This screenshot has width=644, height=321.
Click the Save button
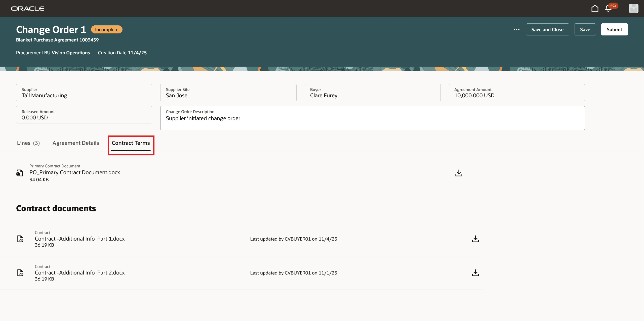pyautogui.click(x=585, y=29)
